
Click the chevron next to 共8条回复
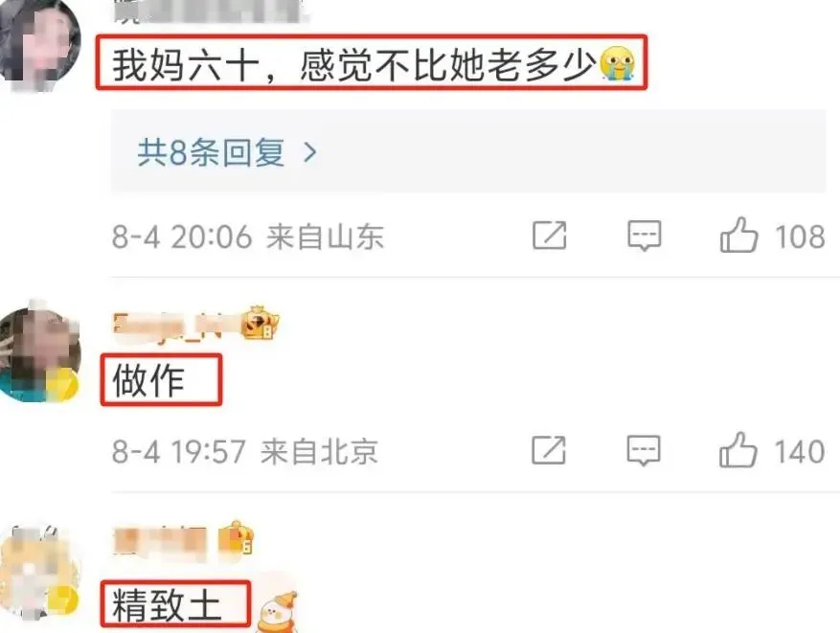[x=309, y=152]
